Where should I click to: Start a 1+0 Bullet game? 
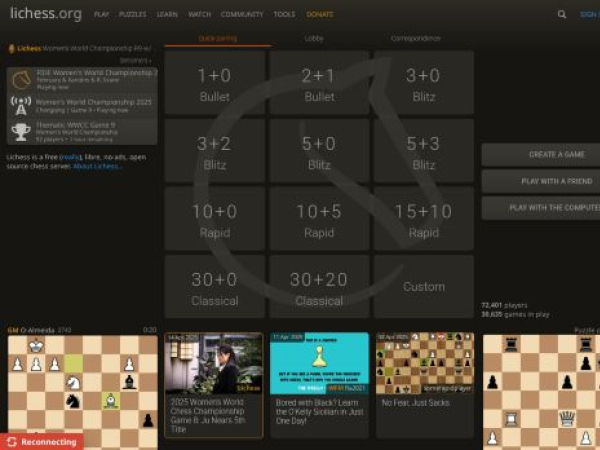[x=215, y=83]
